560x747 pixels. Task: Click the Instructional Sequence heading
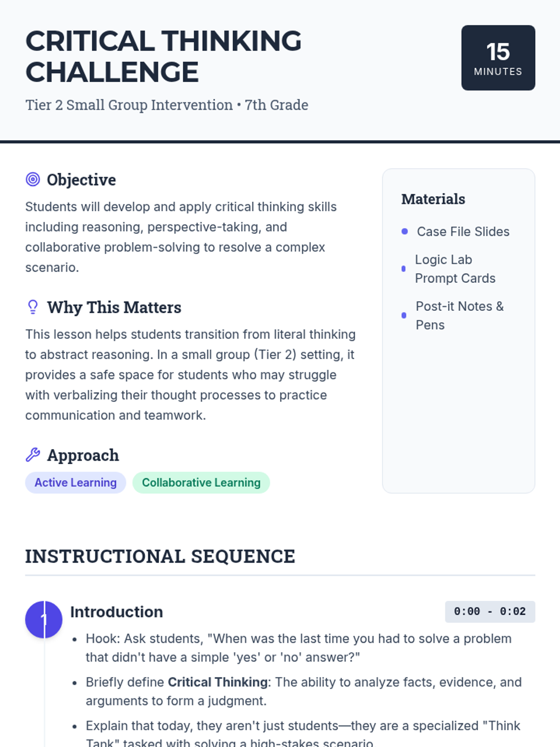point(160,557)
